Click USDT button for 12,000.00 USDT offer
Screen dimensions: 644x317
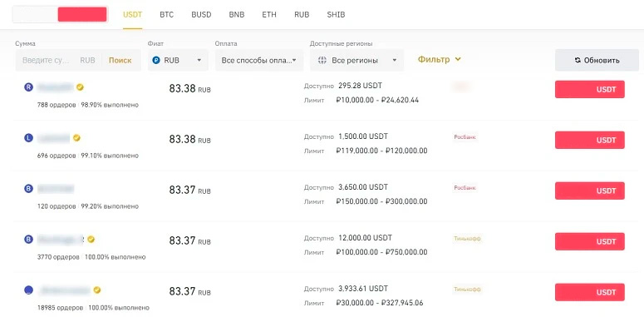(x=590, y=241)
